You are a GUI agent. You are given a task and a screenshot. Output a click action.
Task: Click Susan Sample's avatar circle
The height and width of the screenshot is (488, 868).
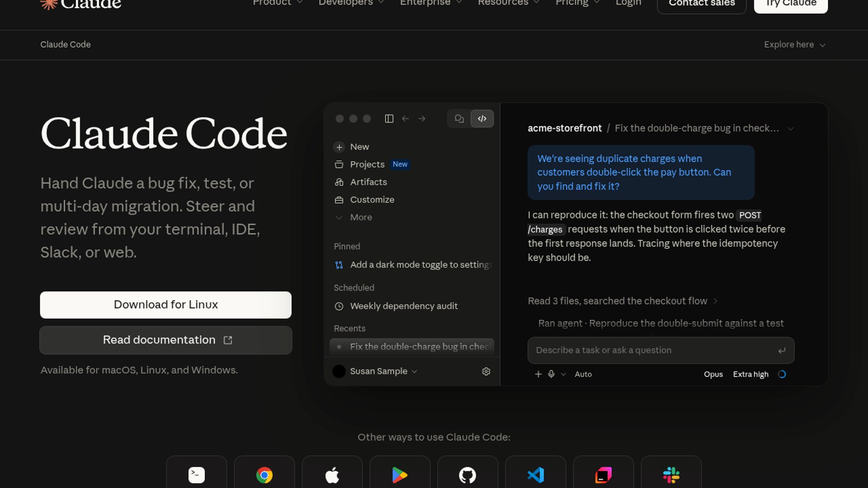(x=339, y=371)
